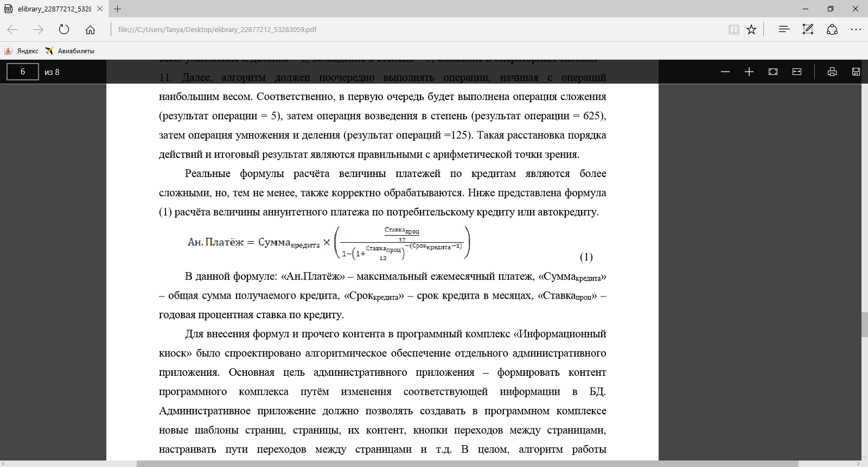Zoom out of the PDF with minus
The width and height of the screenshot is (868, 467).
coord(725,72)
